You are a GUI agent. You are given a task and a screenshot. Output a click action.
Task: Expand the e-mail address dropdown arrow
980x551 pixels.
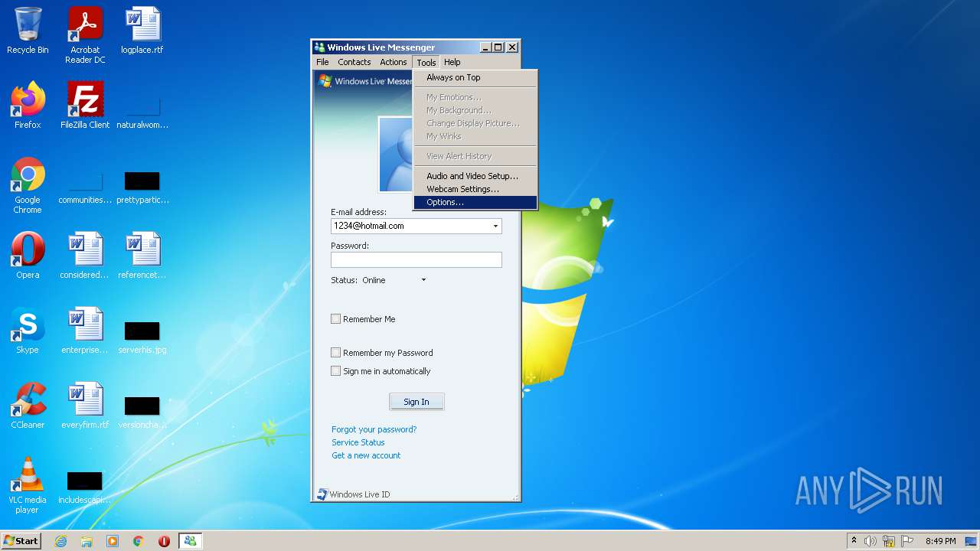tap(495, 226)
